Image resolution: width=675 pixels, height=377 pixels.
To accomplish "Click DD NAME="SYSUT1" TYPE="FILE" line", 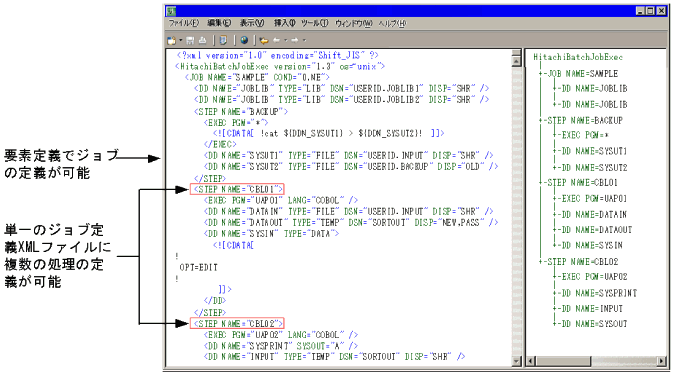I will click(x=349, y=155).
